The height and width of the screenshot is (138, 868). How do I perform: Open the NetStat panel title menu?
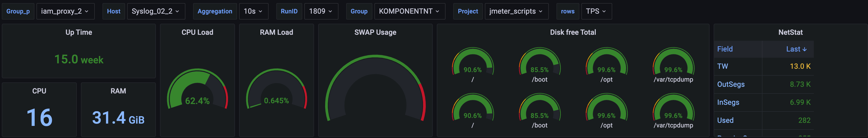coord(790,32)
